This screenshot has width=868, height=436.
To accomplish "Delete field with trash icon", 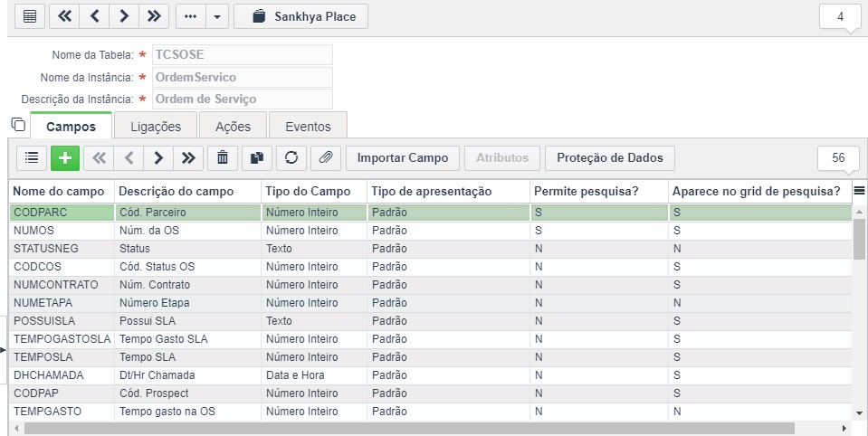I will (223, 158).
